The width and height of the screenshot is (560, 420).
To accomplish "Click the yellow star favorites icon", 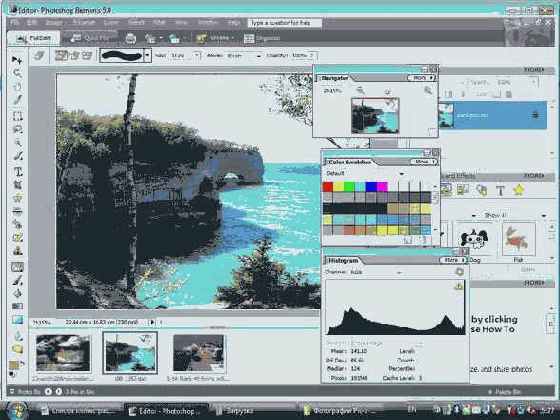I will pyautogui.click(x=519, y=190).
